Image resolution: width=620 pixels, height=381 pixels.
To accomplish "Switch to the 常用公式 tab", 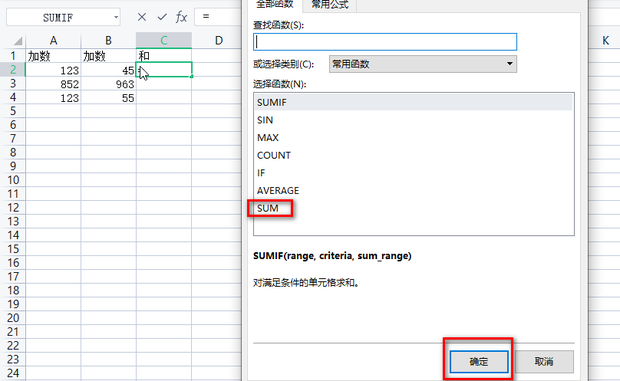I will pyautogui.click(x=330, y=4).
